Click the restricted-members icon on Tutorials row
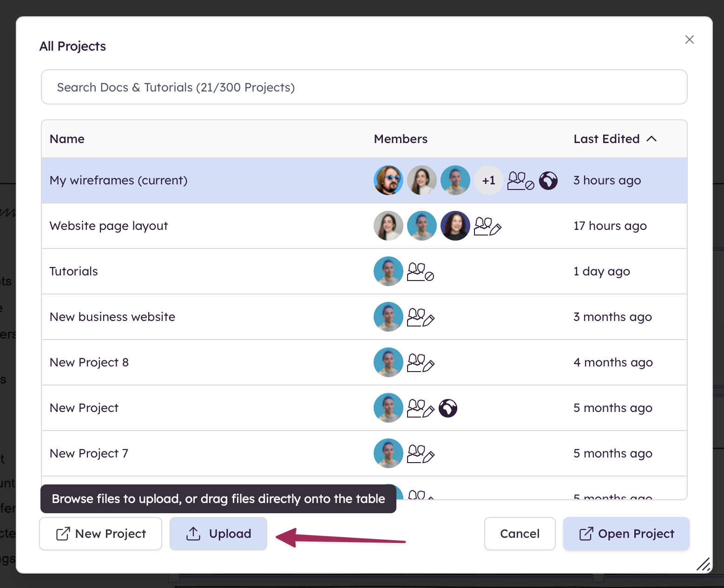The width and height of the screenshot is (724, 588). click(420, 271)
